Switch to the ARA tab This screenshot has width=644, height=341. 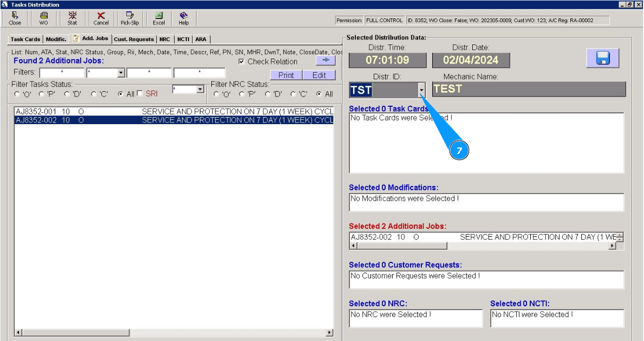(201, 39)
